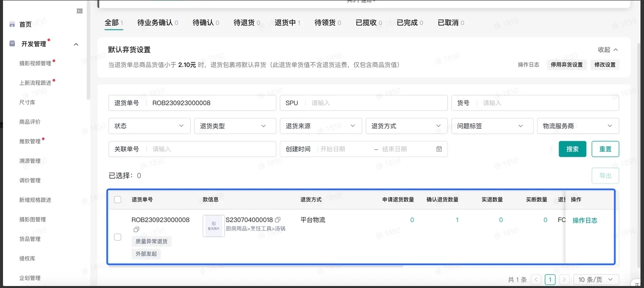Switch to the 待业务确认 tab
This screenshot has width=644, height=288.
pyautogui.click(x=158, y=22)
